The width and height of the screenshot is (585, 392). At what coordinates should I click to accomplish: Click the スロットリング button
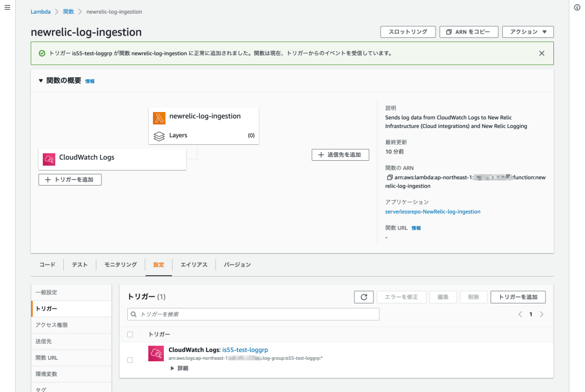(x=408, y=32)
